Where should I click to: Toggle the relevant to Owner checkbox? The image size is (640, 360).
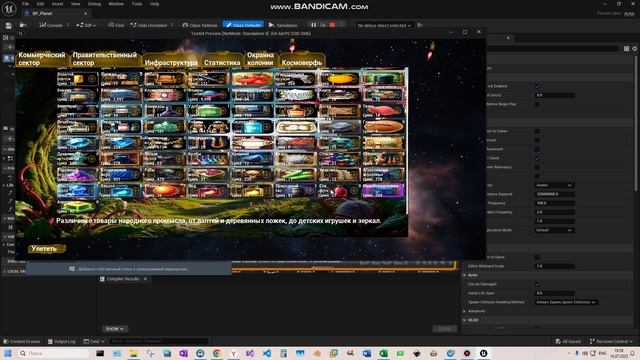click(537, 131)
